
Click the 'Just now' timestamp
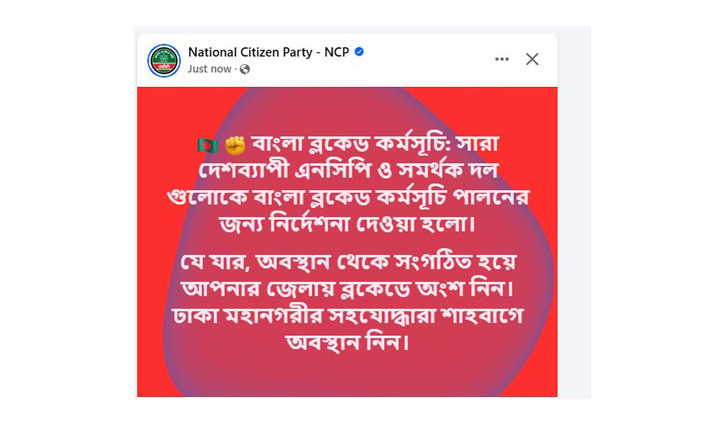[x=210, y=69]
